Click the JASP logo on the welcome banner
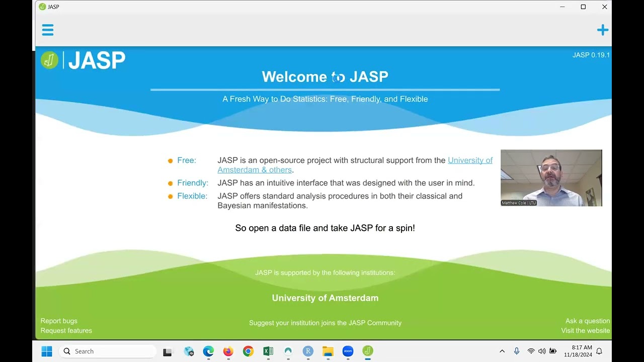The height and width of the screenshot is (362, 644). [x=83, y=60]
